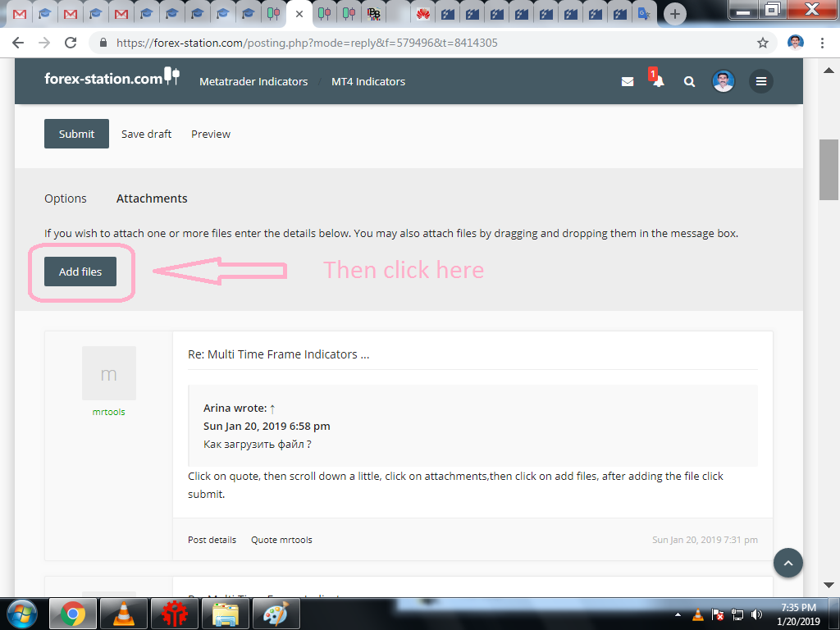Open the Windows Start menu
The height and width of the screenshot is (630, 840).
[22, 614]
